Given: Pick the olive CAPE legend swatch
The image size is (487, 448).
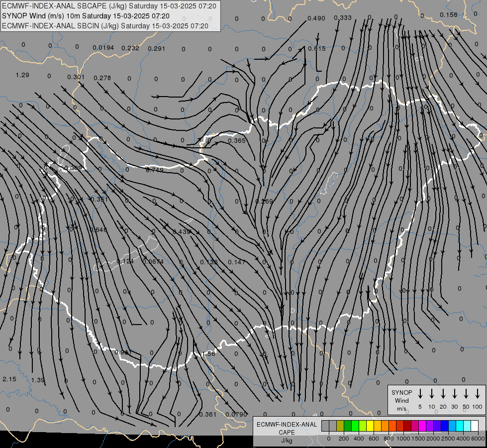Looking at the screenshot, I should coord(340,426).
